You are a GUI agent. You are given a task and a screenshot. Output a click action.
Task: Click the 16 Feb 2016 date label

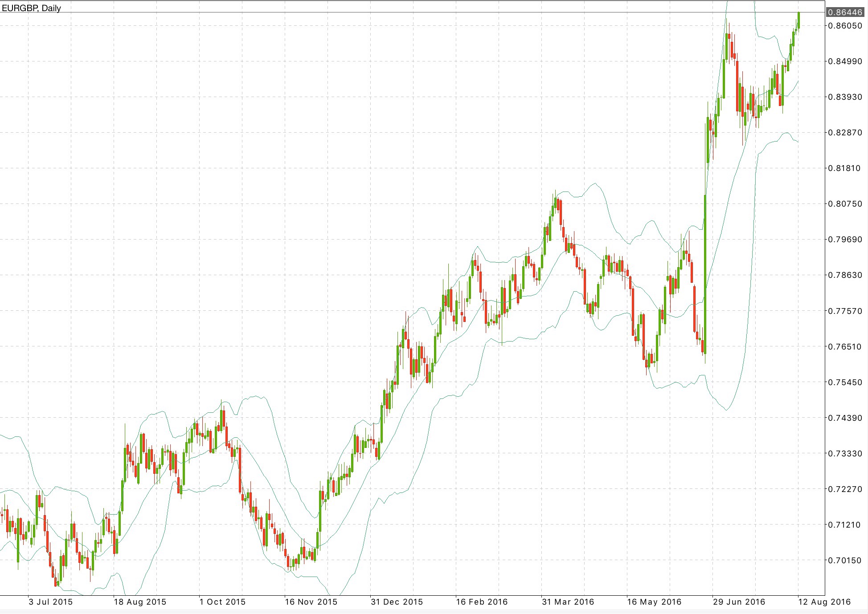482,602
